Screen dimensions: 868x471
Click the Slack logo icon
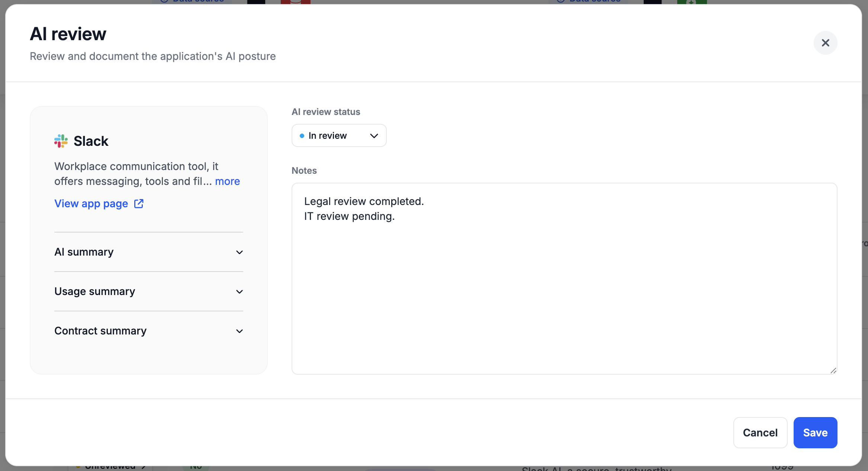point(61,141)
